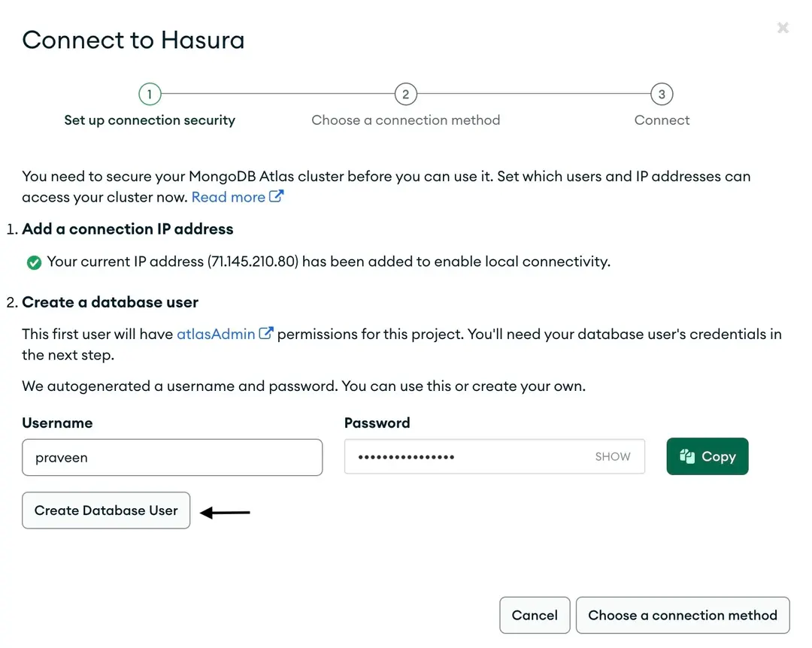Go to the Connect step label
The width and height of the screenshot is (812, 648).
click(662, 120)
